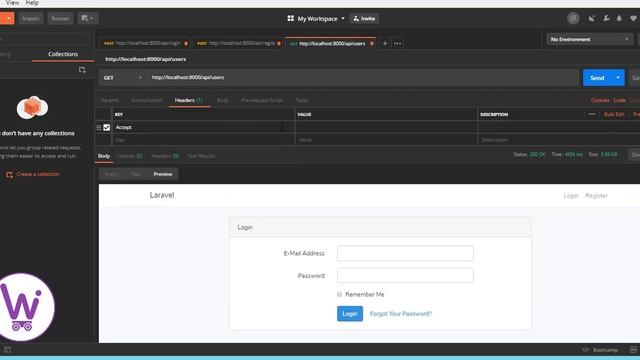Open the Pre-request Script tab

point(262,100)
